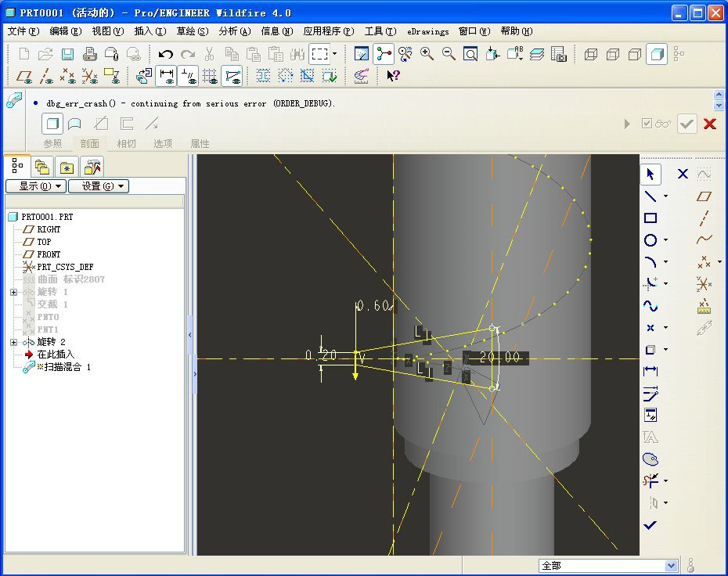This screenshot has height=576, width=728.
Task: Select the Point sketch tool
Action: pyautogui.click(x=651, y=328)
